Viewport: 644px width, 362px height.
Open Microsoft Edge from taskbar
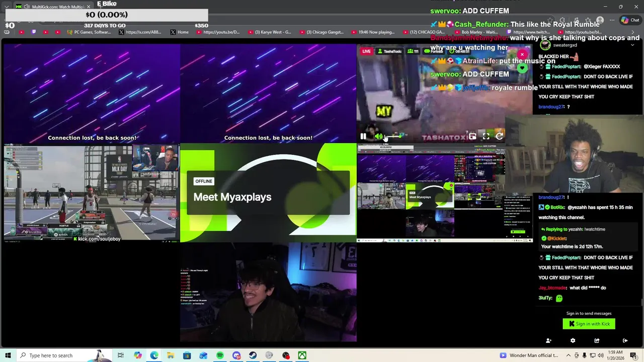[154, 355]
